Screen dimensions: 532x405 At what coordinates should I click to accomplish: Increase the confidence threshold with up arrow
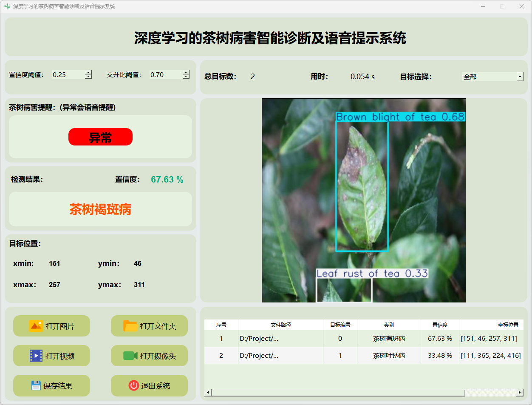coord(88,72)
